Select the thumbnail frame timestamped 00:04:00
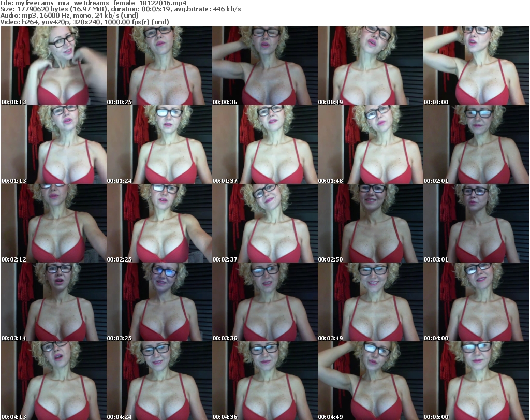 pyautogui.click(x=476, y=302)
